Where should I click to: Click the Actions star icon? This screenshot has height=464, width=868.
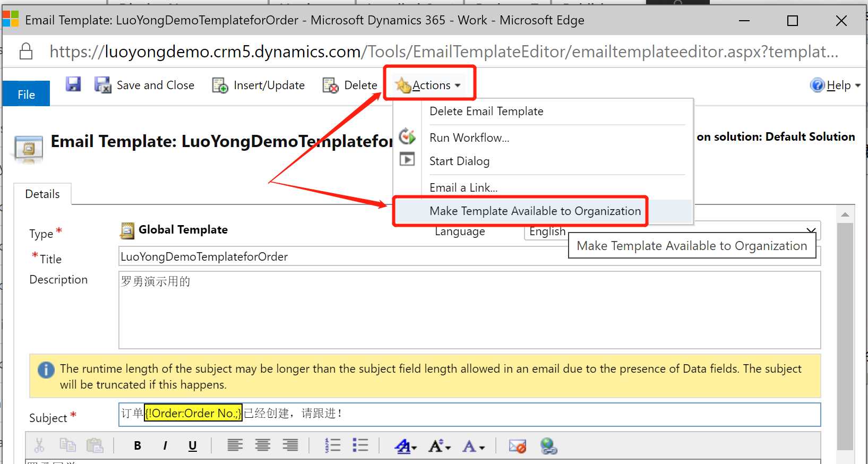tap(403, 85)
